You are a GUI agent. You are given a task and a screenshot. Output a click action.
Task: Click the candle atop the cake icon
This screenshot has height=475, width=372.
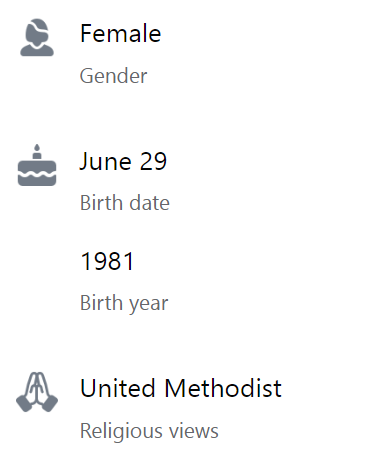pyautogui.click(x=37, y=152)
